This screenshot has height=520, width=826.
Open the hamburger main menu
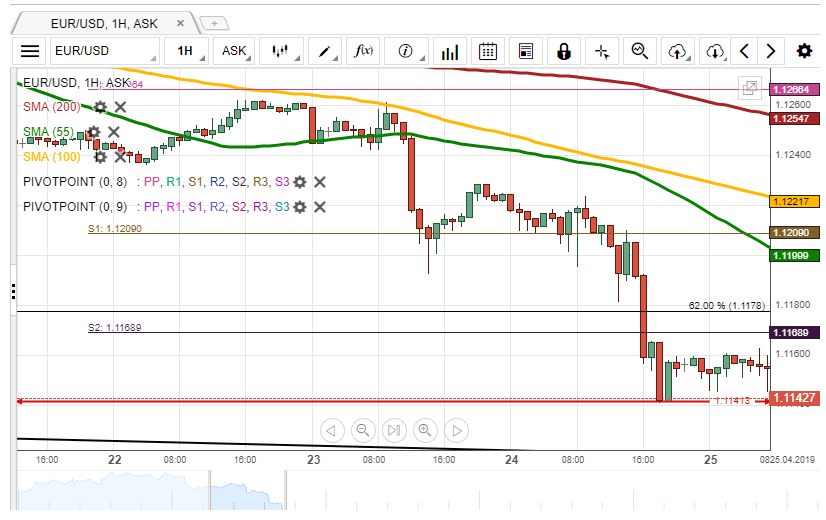pyautogui.click(x=30, y=51)
